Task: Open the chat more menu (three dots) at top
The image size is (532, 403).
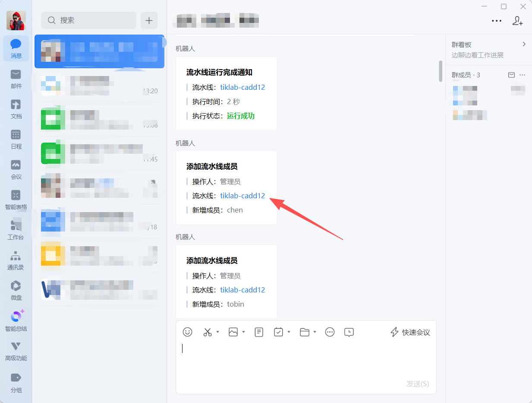Action: coord(497,21)
